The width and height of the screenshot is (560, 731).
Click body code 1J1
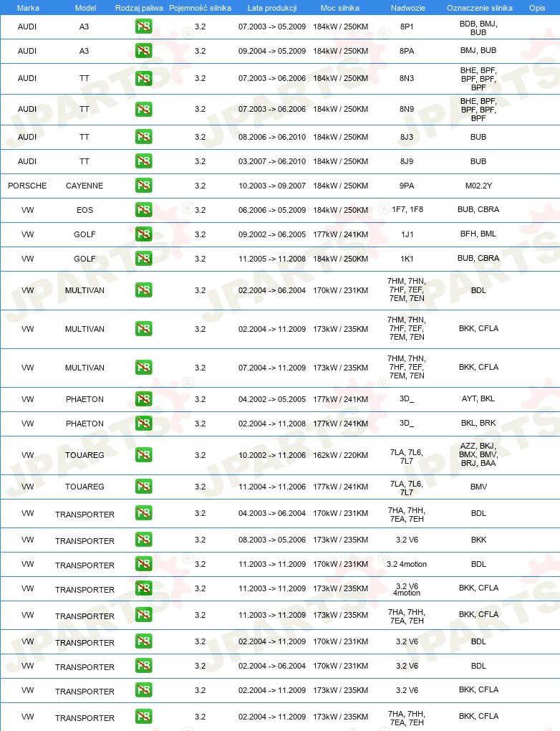[x=407, y=234]
